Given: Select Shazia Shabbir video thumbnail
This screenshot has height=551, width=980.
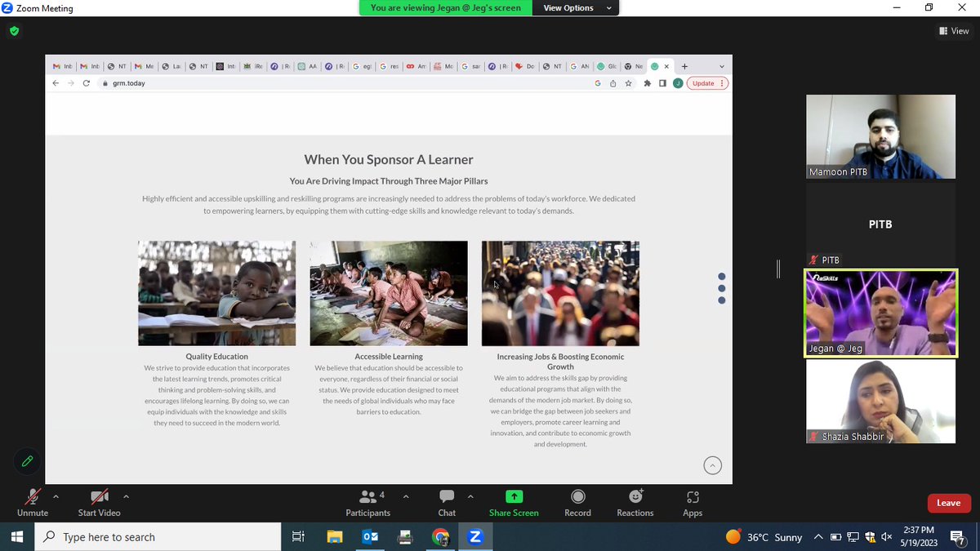Looking at the screenshot, I should (880, 402).
